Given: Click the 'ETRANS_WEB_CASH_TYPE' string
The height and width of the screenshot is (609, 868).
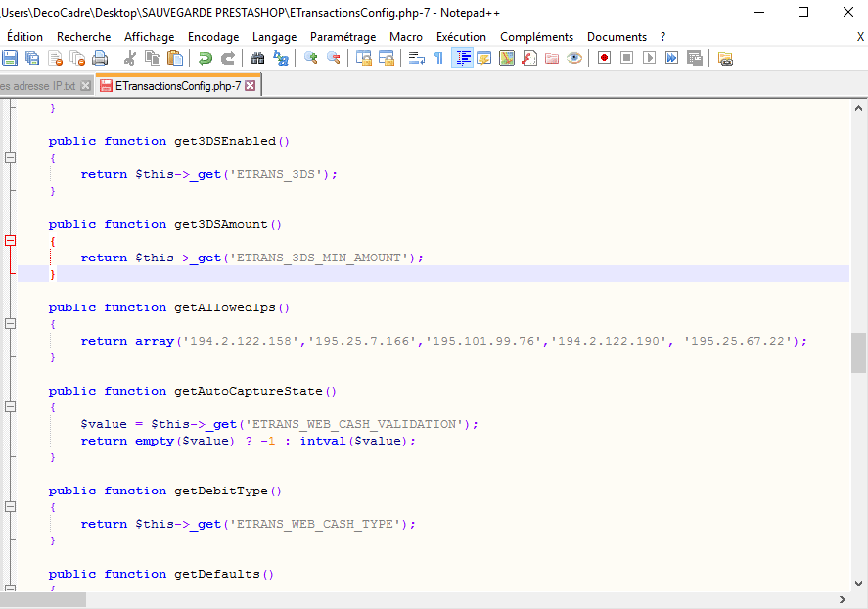Looking at the screenshot, I should pyautogui.click(x=315, y=524).
